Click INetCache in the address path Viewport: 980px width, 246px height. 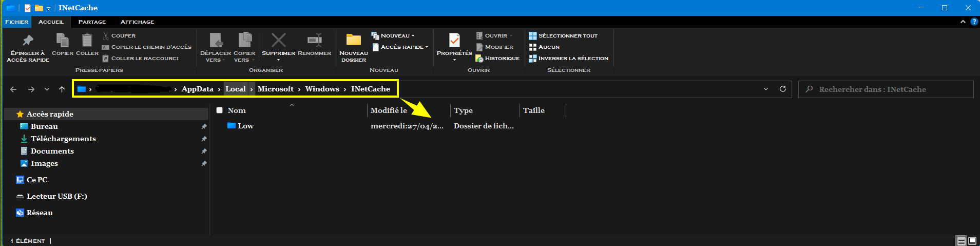click(x=371, y=89)
